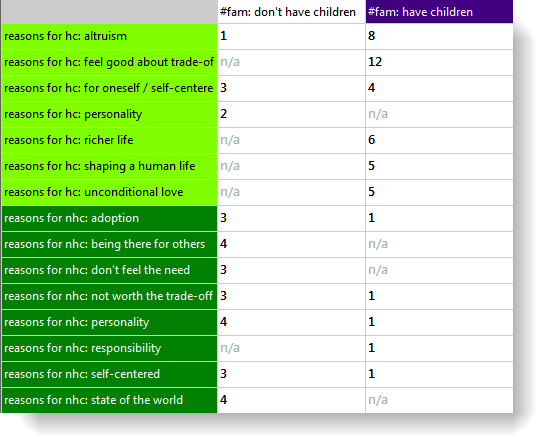Select 'reasons for nhc: don't feel the need'
This screenshot has height=440, width=539.
[110, 270]
